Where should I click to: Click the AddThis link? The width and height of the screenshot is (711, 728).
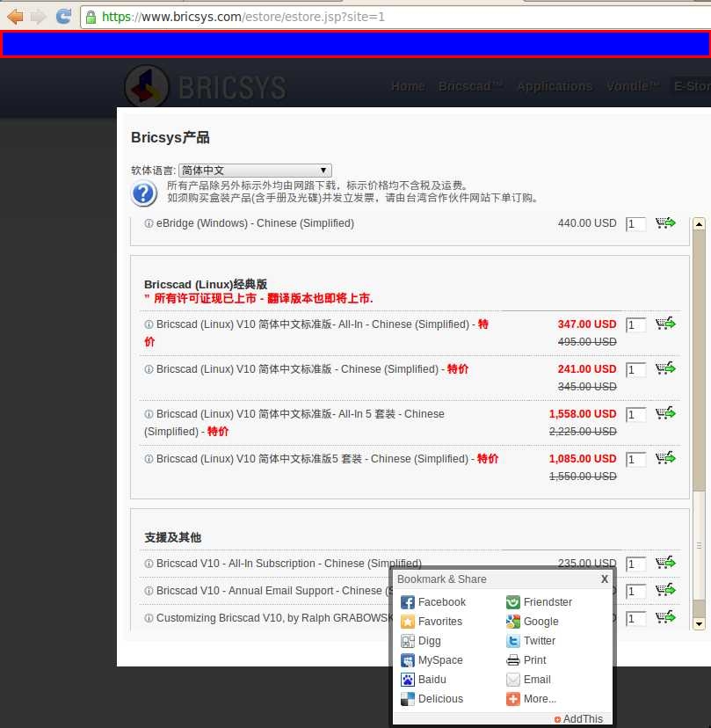(x=579, y=719)
